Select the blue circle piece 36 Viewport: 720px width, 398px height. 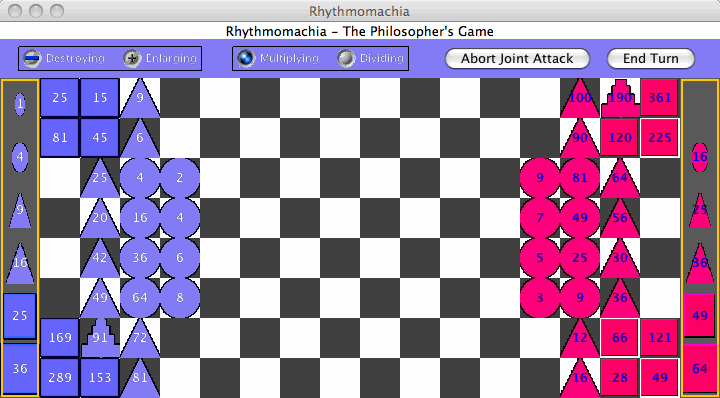pyautogui.click(x=140, y=258)
